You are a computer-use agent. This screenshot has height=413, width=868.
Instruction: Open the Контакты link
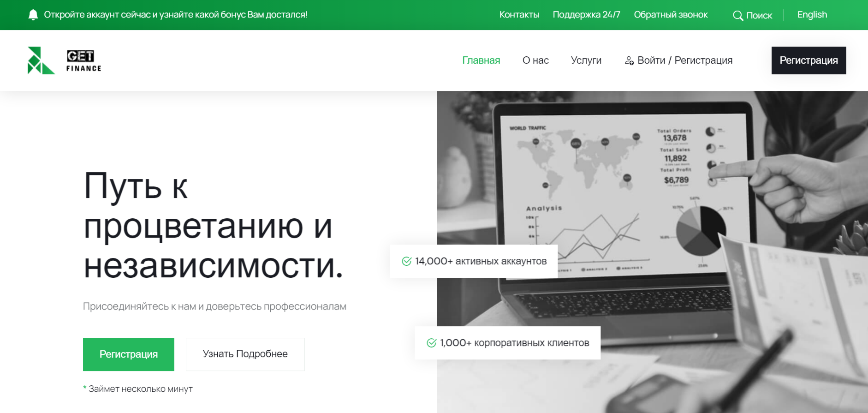coord(519,15)
